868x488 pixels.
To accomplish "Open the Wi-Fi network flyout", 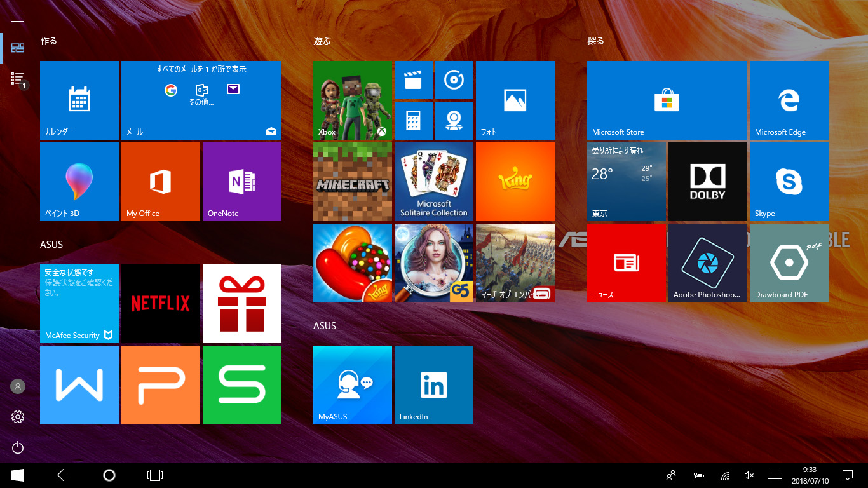I will click(725, 475).
